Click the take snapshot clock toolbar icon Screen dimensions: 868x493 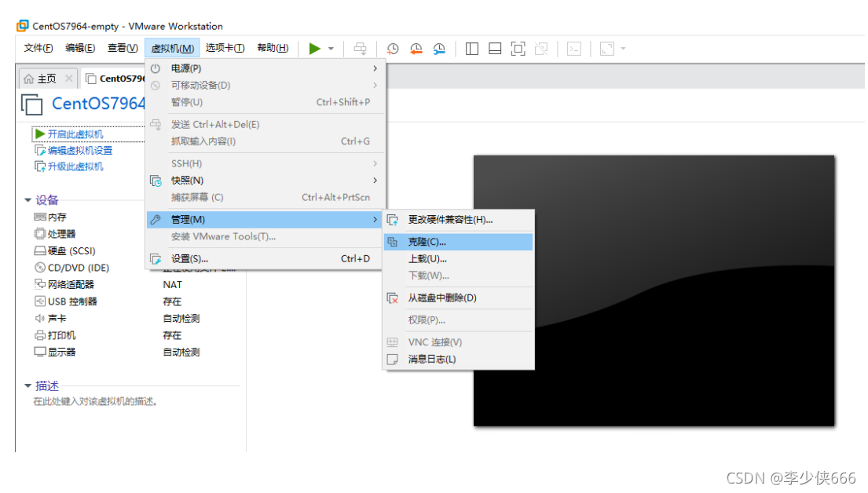[393, 49]
